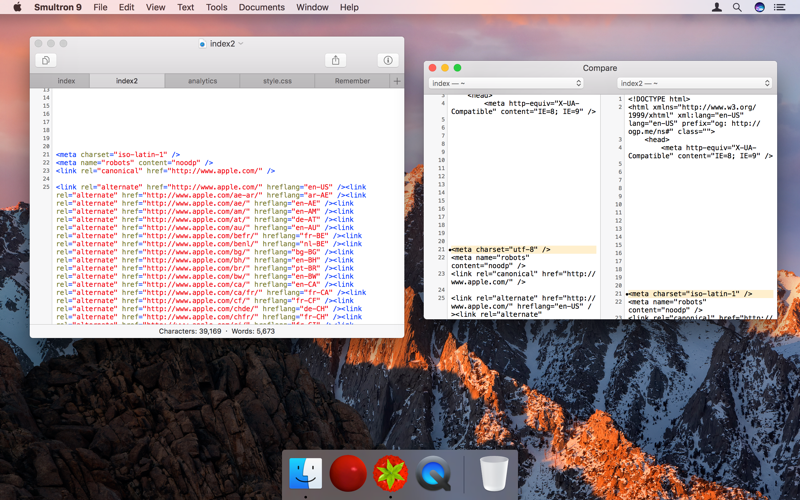
Task: Open Spotlight search in the menu bar
Action: click(737, 7)
